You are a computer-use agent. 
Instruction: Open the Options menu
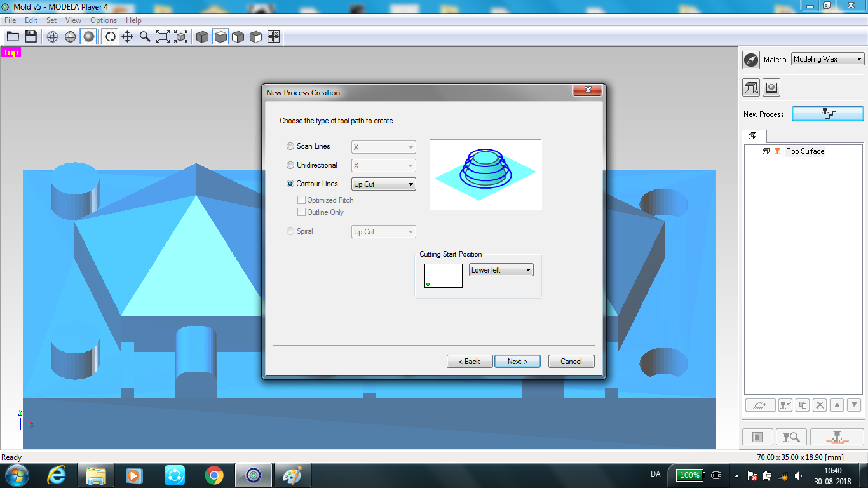[x=104, y=20]
